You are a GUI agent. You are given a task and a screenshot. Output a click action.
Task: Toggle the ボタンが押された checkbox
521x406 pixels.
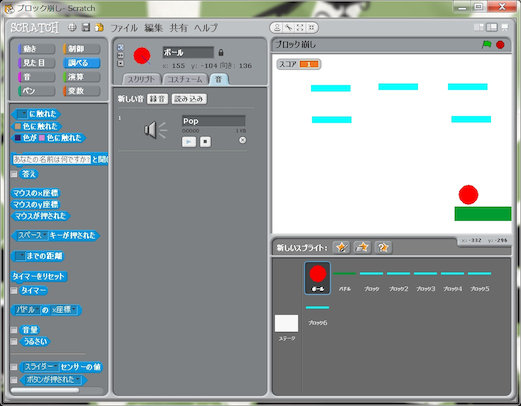14,380
